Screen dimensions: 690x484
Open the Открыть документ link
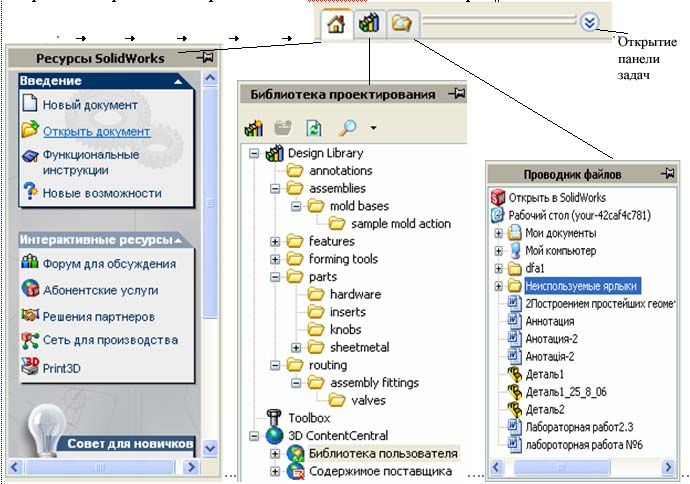click(96, 132)
